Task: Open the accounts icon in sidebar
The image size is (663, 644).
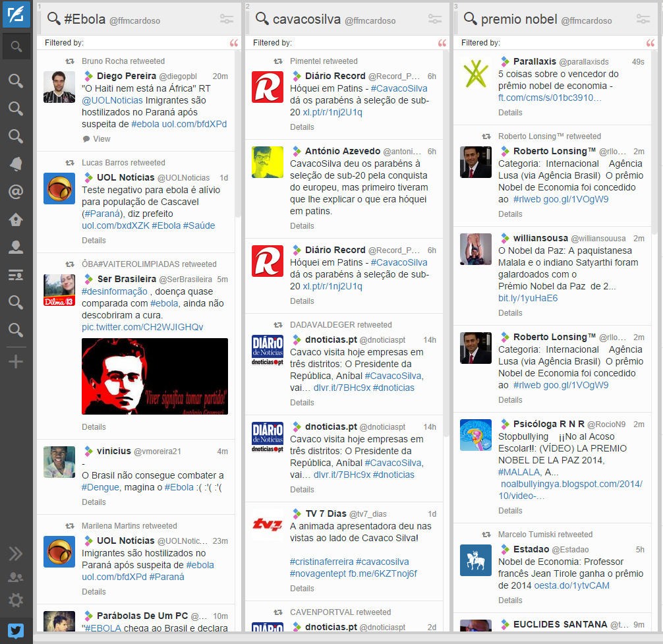Action: click(x=16, y=577)
